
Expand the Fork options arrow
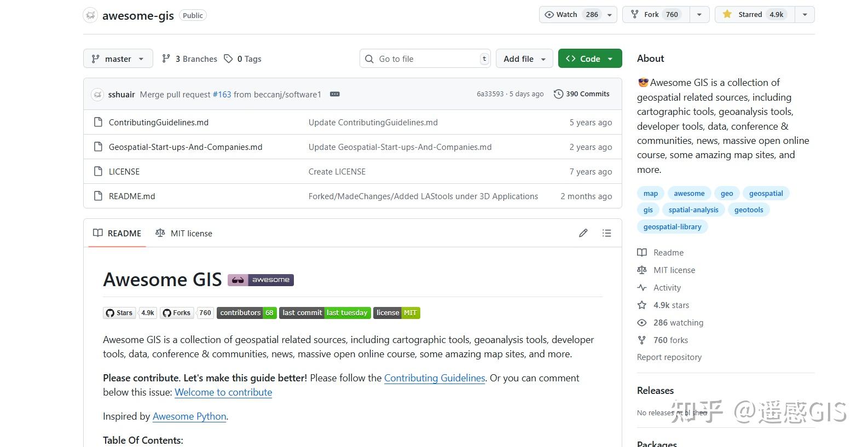(699, 15)
